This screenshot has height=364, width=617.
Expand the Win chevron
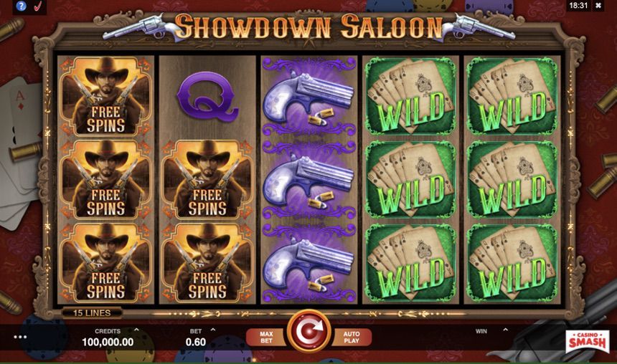505,330
